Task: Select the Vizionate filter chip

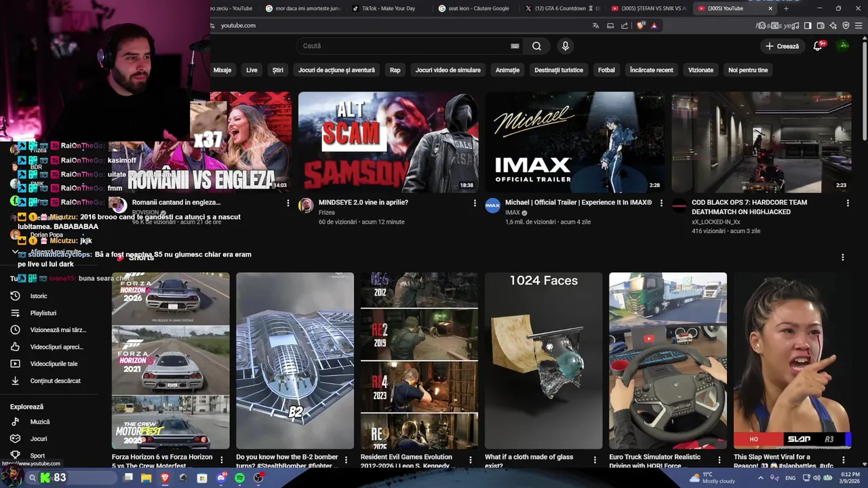Action: click(x=701, y=70)
